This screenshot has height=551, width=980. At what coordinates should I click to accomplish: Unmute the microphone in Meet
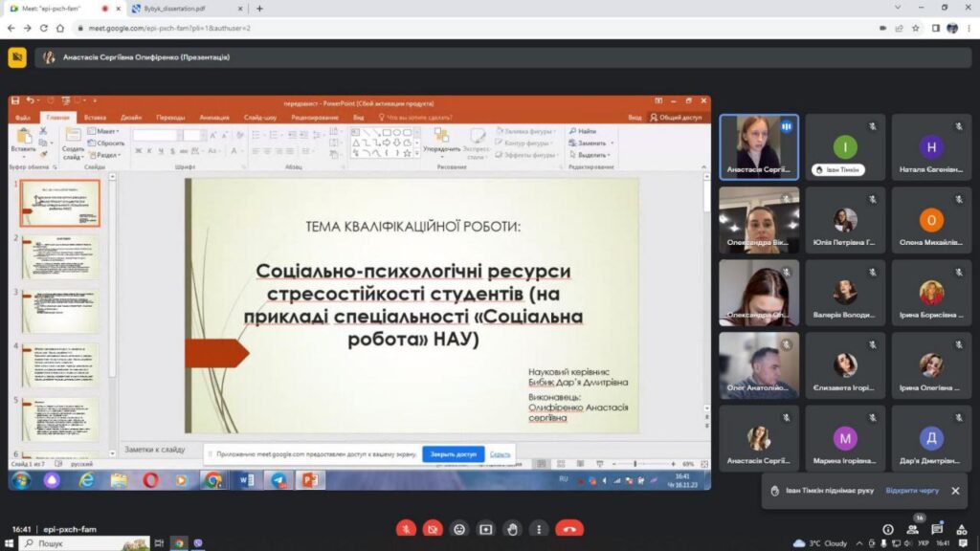click(x=407, y=528)
